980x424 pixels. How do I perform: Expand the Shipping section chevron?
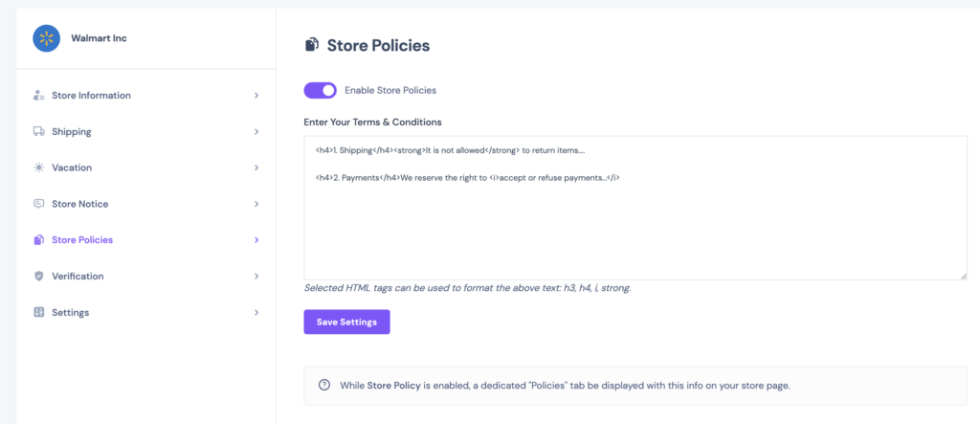pyautogui.click(x=256, y=132)
